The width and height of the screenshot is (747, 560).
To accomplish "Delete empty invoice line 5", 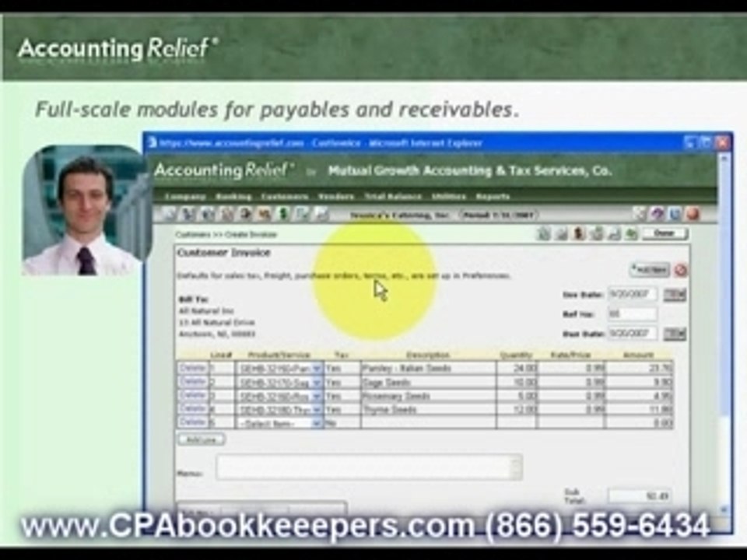I will (193, 422).
